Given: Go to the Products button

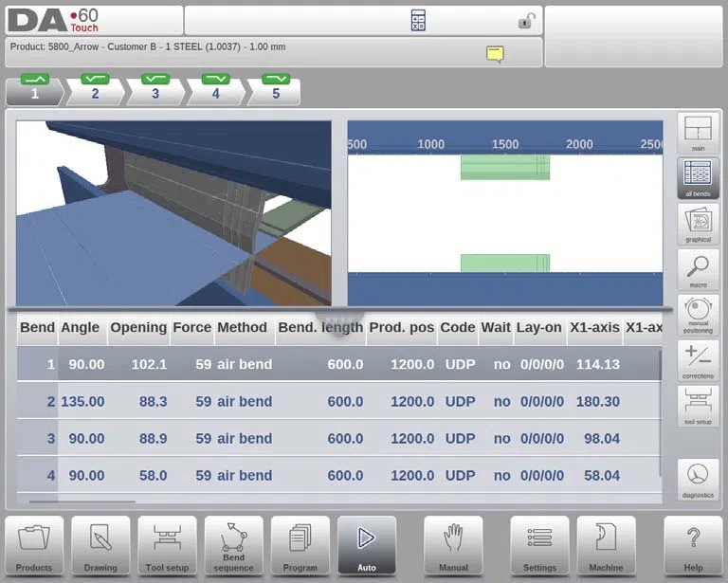Looking at the screenshot, I should pyautogui.click(x=34, y=546).
